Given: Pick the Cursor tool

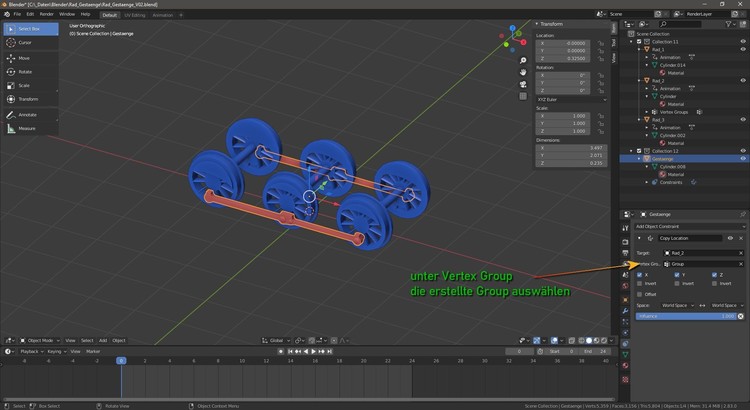Looking at the screenshot, I should (24, 43).
